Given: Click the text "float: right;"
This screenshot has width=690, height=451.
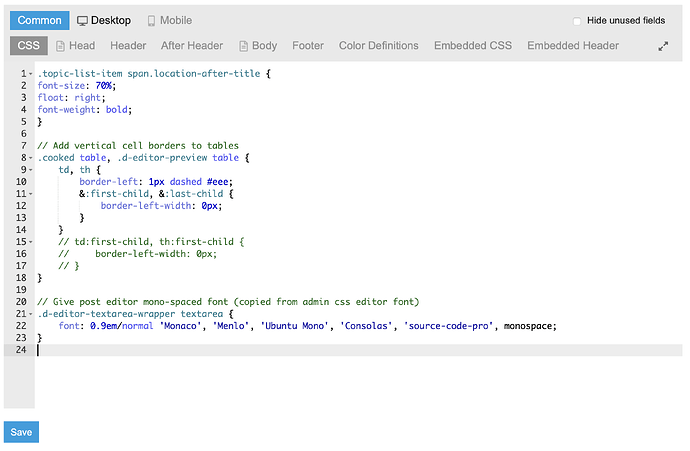Looking at the screenshot, I should [71, 98].
